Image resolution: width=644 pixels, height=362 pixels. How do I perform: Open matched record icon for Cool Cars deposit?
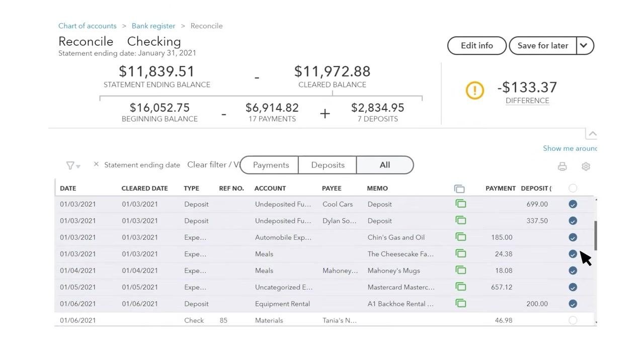click(x=460, y=204)
